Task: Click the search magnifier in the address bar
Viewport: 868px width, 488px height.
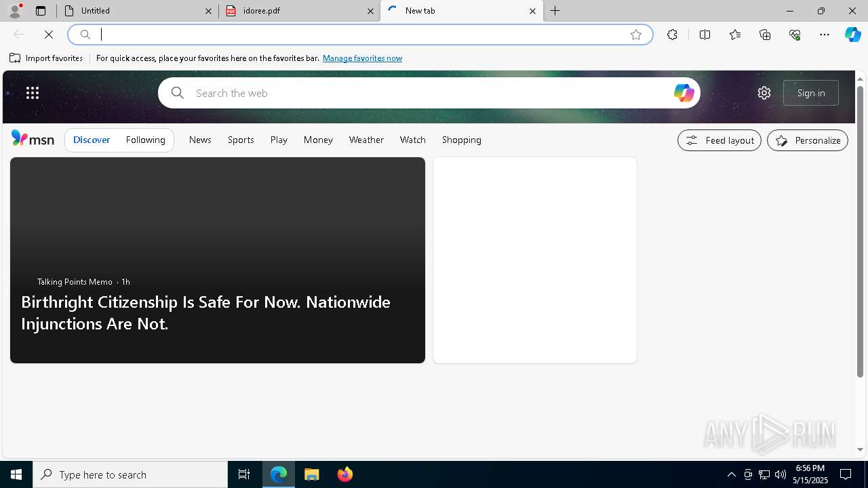Action: point(85,35)
